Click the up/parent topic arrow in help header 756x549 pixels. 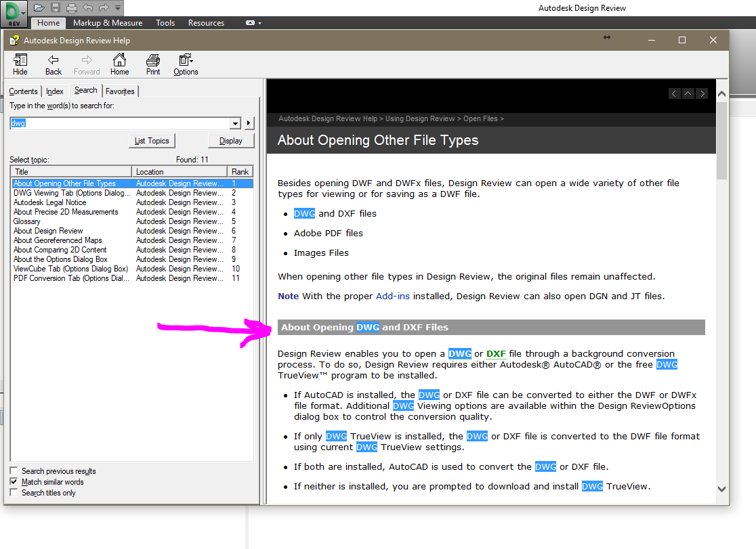(x=688, y=93)
